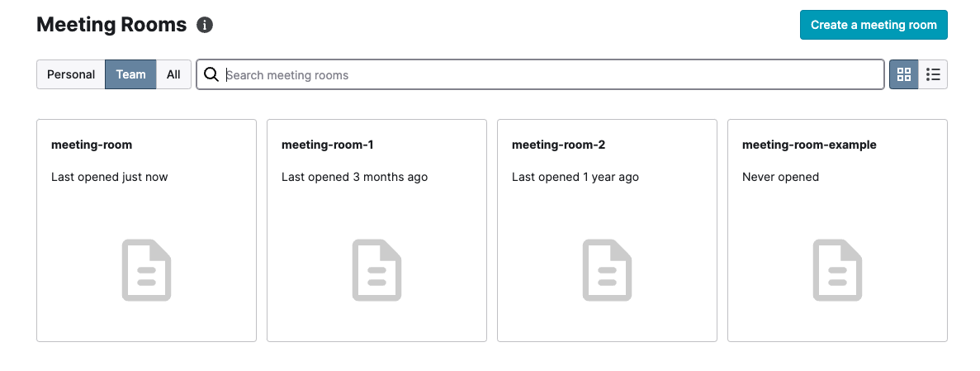Create a meeting room

873,25
